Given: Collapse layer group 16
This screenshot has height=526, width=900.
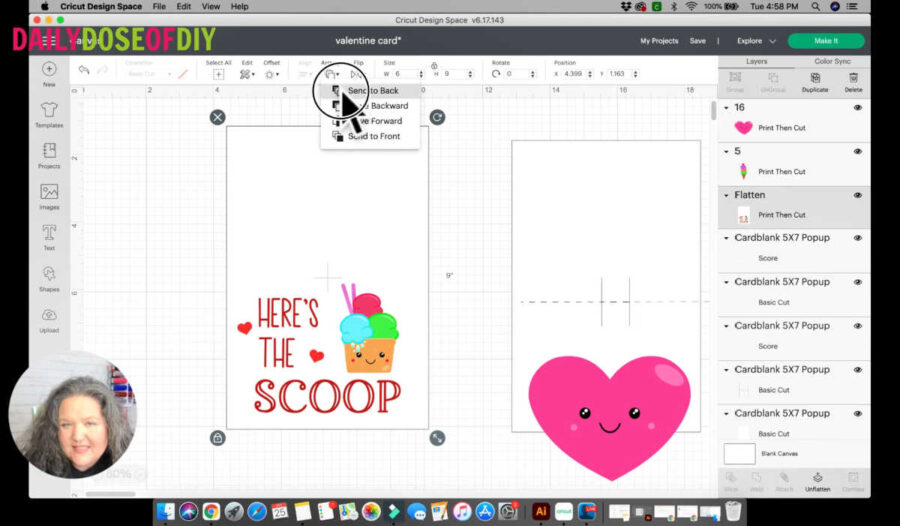Looking at the screenshot, I should coord(727,108).
